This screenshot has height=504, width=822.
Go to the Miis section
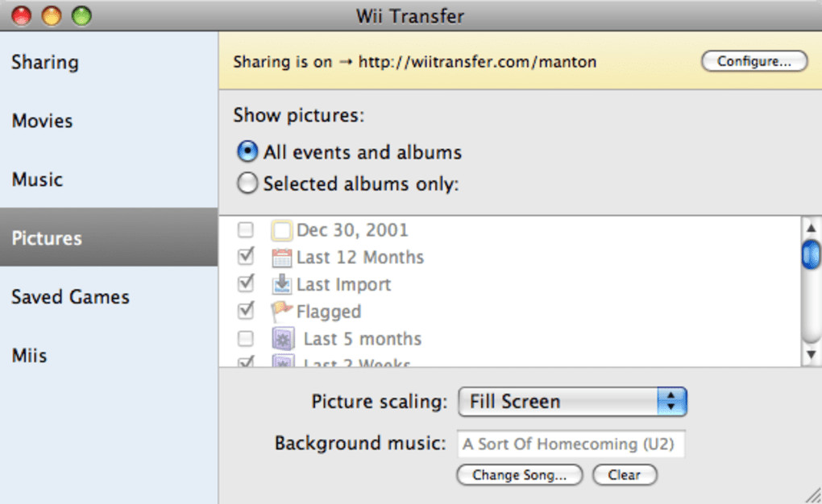pos(29,356)
